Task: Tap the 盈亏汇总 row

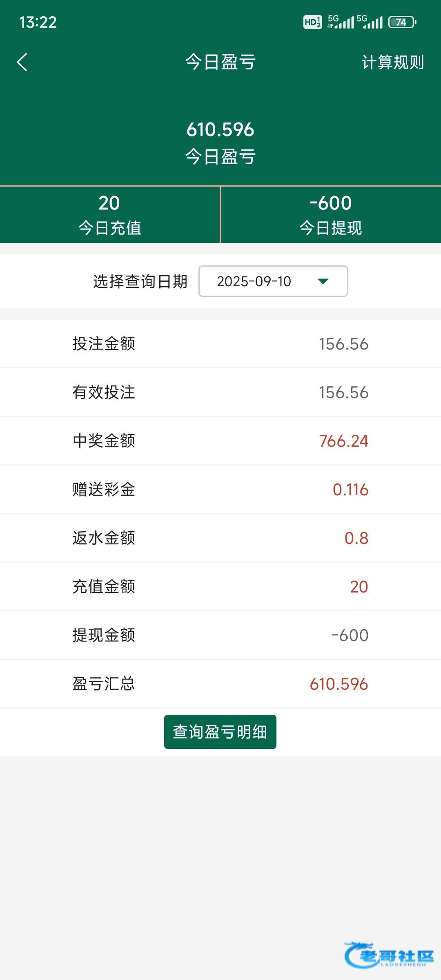Action: click(220, 684)
